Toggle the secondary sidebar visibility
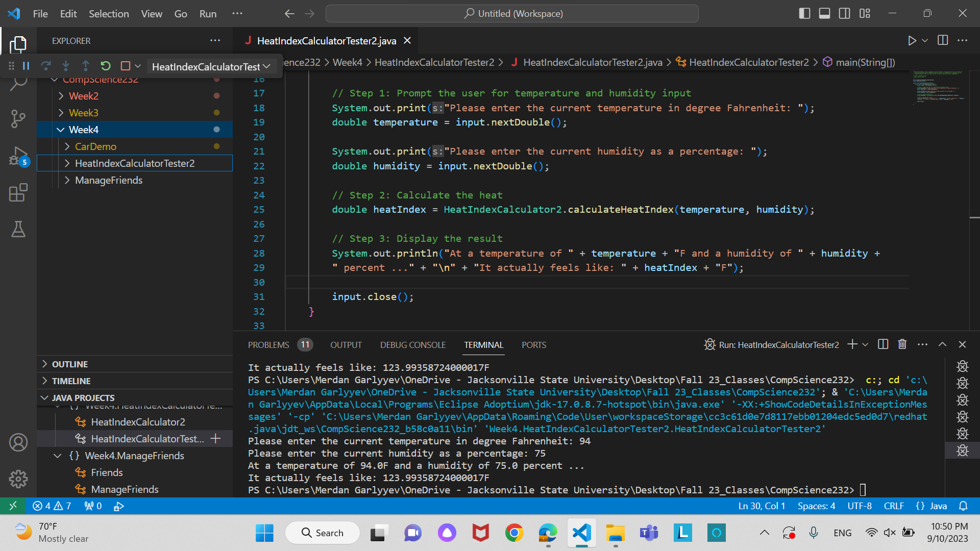This screenshot has height=551, width=980. pyautogui.click(x=844, y=13)
